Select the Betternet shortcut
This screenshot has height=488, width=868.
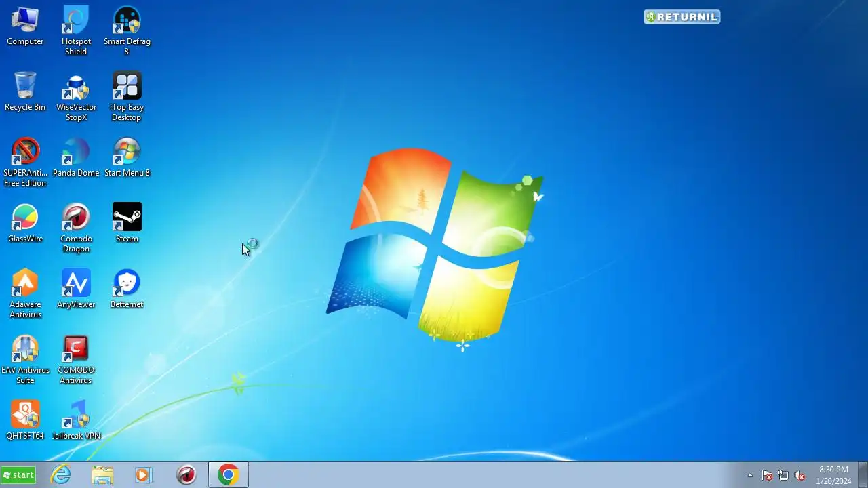tap(127, 289)
